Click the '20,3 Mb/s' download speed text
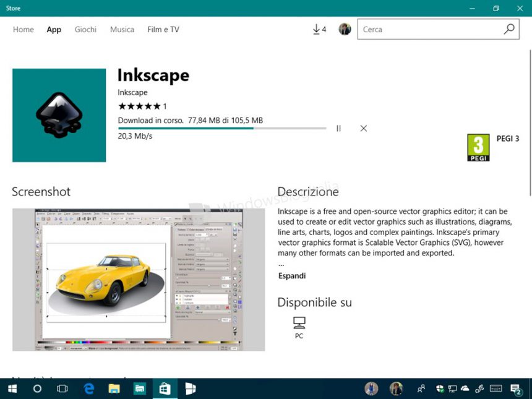This screenshot has height=399, width=532. pyautogui.click(x=135, y=136)
